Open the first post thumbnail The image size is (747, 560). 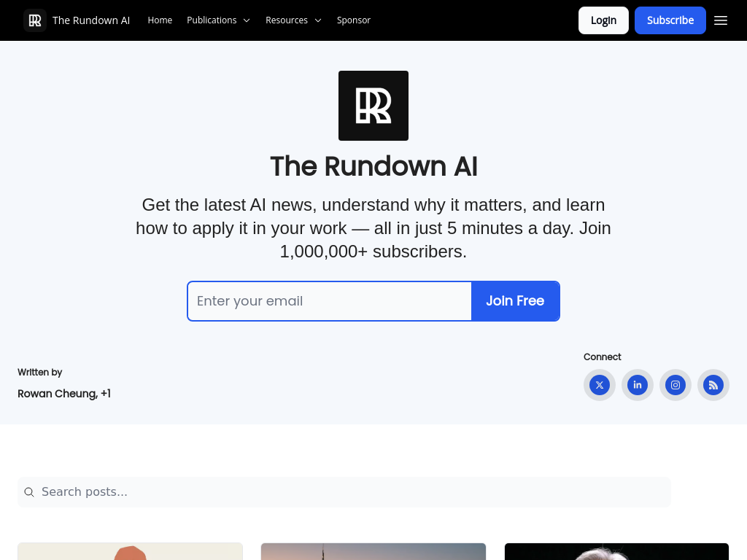pyautogui.click(x=130, y=551)
